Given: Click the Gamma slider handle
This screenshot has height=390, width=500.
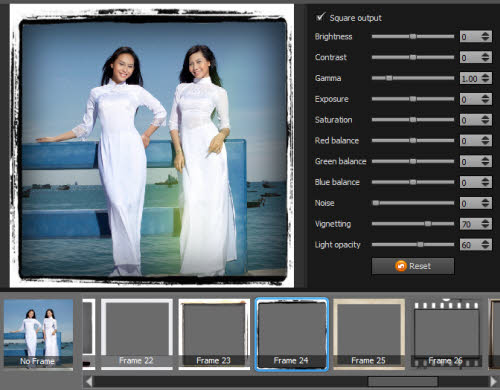Looking at the screenshot, I should (x=389, y=78).
